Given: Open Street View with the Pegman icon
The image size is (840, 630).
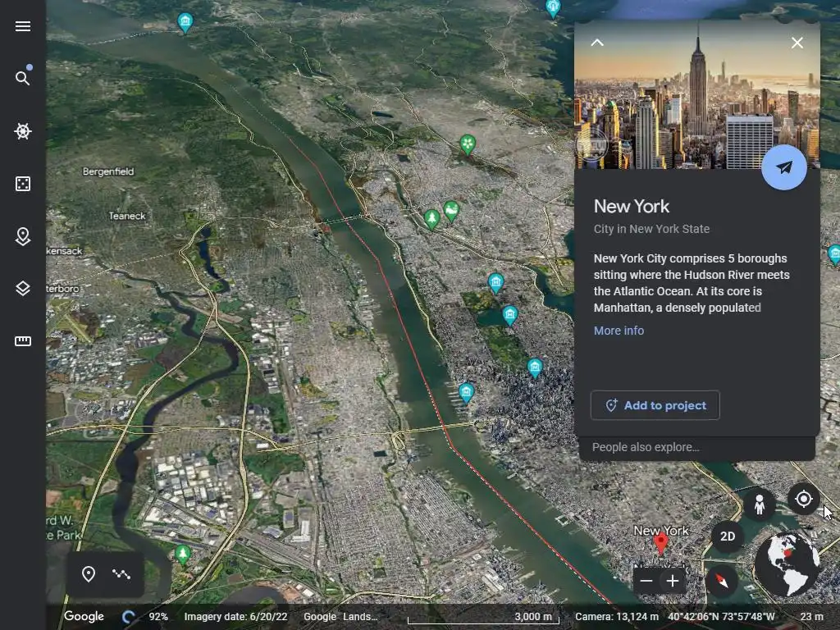Looking at the screenshot, I should coord(759,504).
